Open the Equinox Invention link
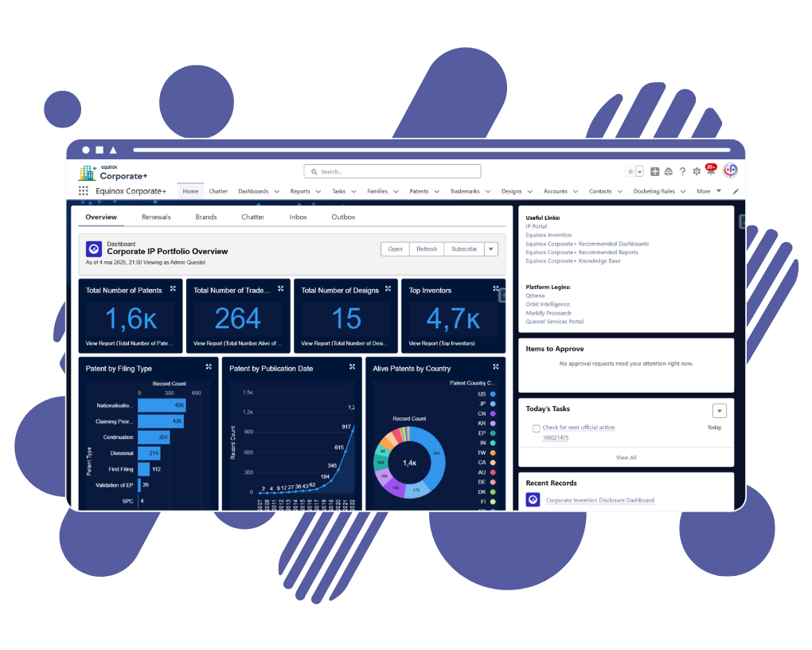Screen dimensions: 812x650 coord(548,235)
